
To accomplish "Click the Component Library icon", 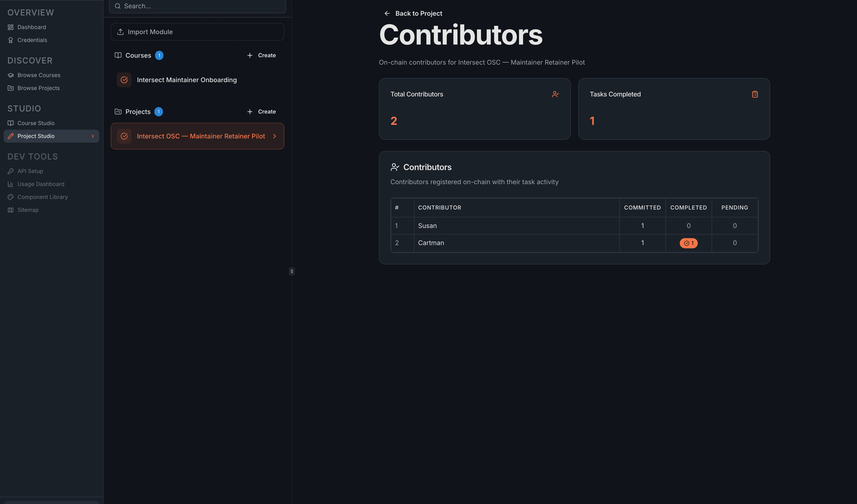I will coord(10,197).
